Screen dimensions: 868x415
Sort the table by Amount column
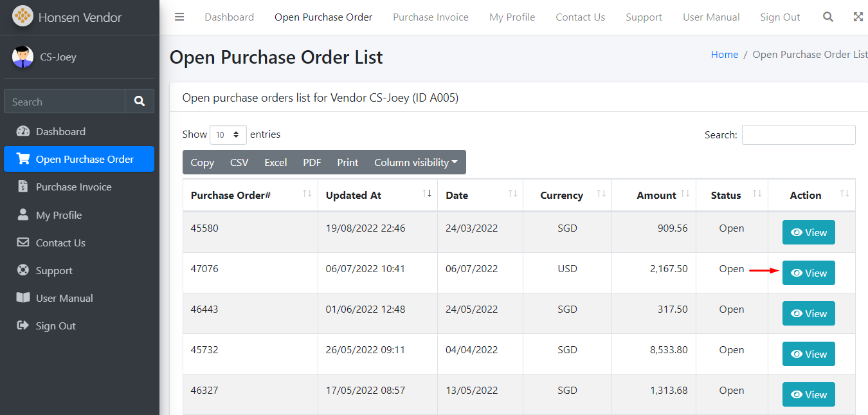point(656,195)
